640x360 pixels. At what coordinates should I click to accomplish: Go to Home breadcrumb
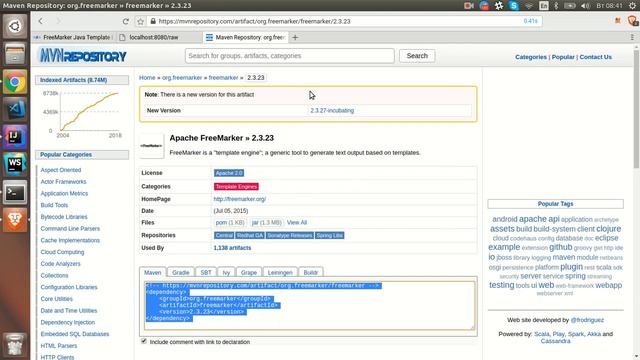coord(147,78)
